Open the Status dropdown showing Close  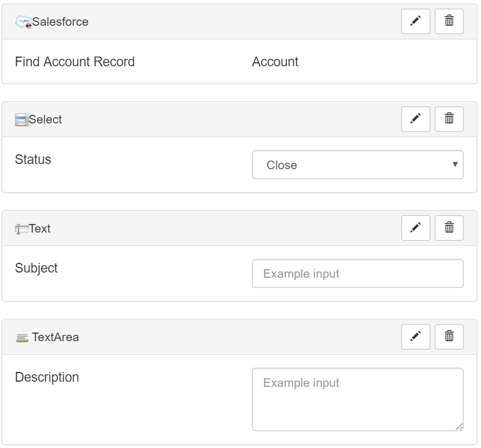tap(357, 165)
